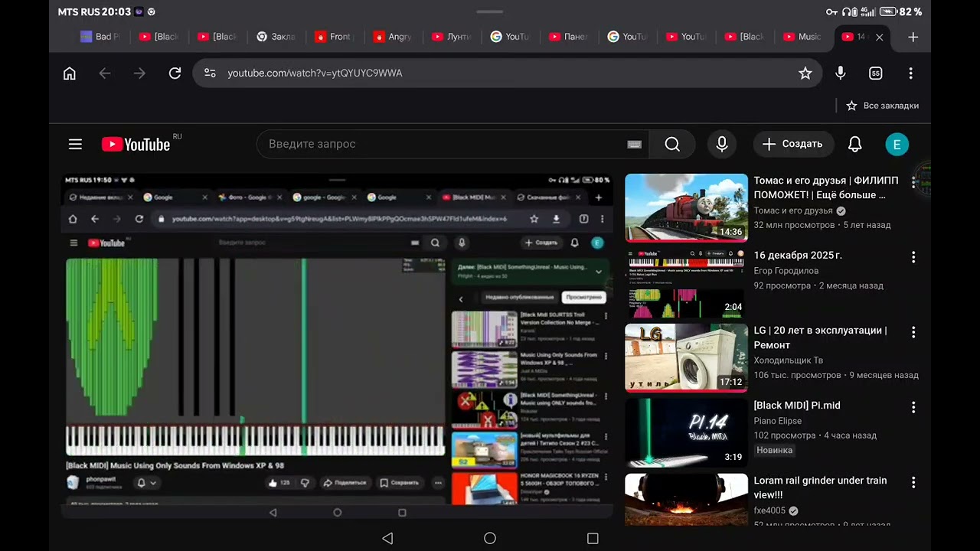The height and width of the screenshot is (551, 980).
Task: Go to the Chrome home page icon
Action: [70, 73]
